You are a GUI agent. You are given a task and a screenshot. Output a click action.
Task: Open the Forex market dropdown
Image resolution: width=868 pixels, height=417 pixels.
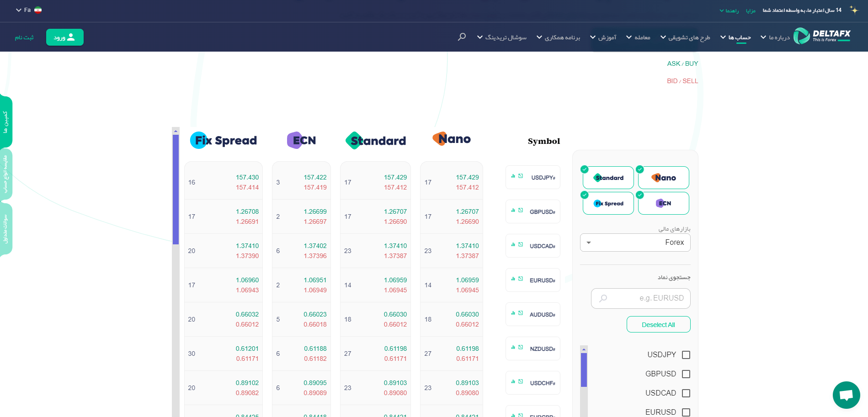click(635, 243)
